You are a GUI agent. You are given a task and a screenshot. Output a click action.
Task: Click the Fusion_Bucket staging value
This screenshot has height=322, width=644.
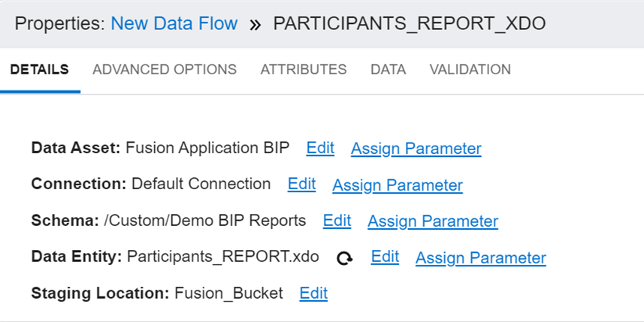tap(228, 293)
